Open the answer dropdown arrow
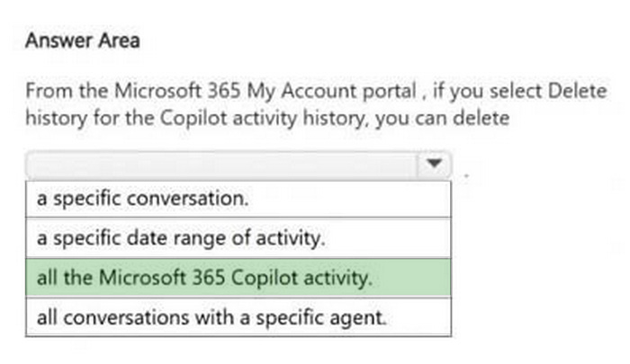Screen dimensions: 630x364 tap(434, 164)
